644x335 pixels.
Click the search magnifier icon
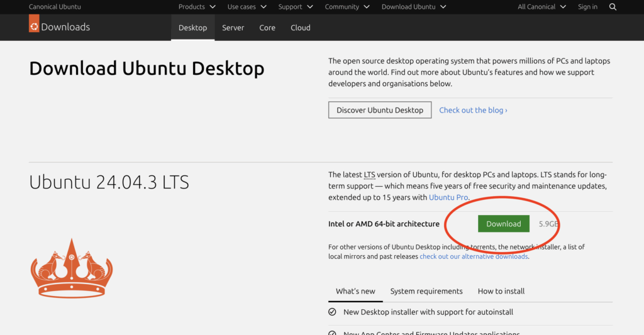click(613, 7)
